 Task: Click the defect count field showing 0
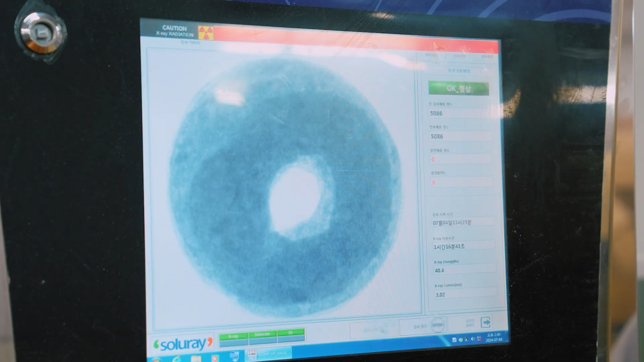[460, 159]
